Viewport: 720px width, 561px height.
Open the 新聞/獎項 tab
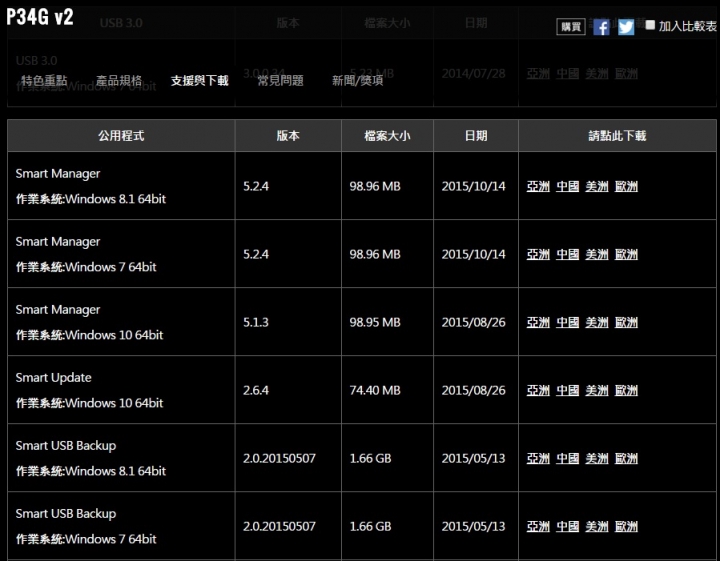tap(358, 81)
